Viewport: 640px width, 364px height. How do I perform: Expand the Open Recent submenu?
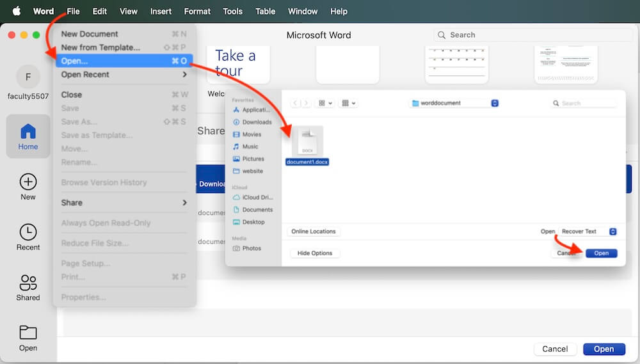pos(124,74)
